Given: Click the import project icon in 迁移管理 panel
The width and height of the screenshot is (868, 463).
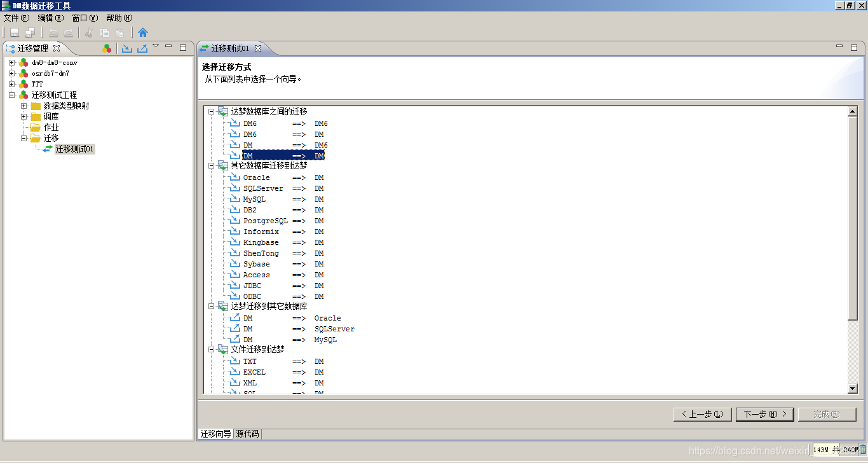Looking at the screenshot, I should [x=127, y=48].
